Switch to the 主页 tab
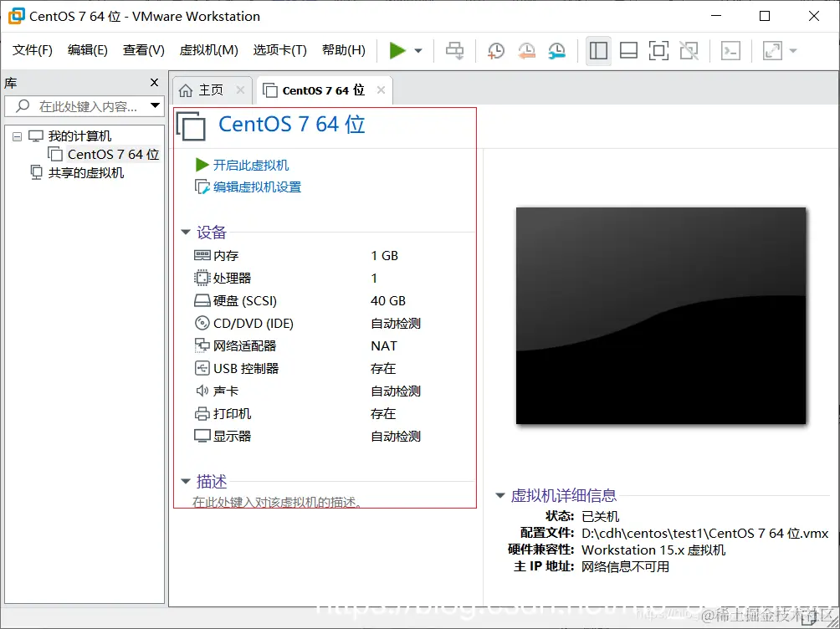Viewport: 840px width, 629px height. [211, 90]
